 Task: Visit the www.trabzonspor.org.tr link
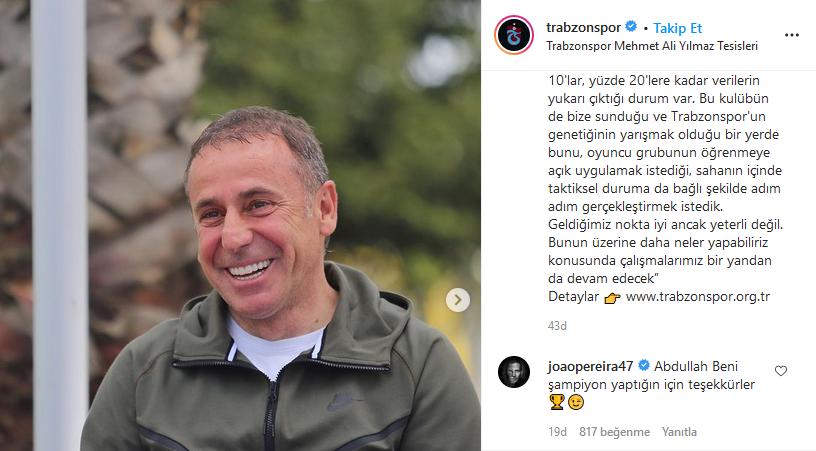coord(698,297)
